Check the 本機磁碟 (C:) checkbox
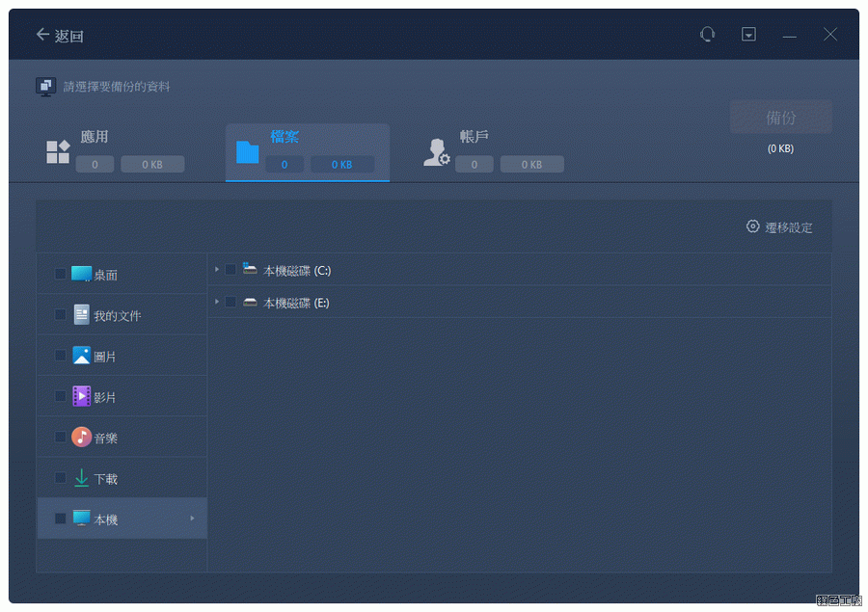The image size is (868, 612). [x=231, y=270]
